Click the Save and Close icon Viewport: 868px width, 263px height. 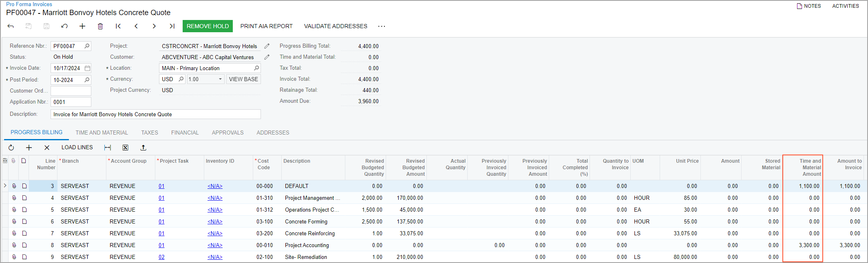click(29, 26)
